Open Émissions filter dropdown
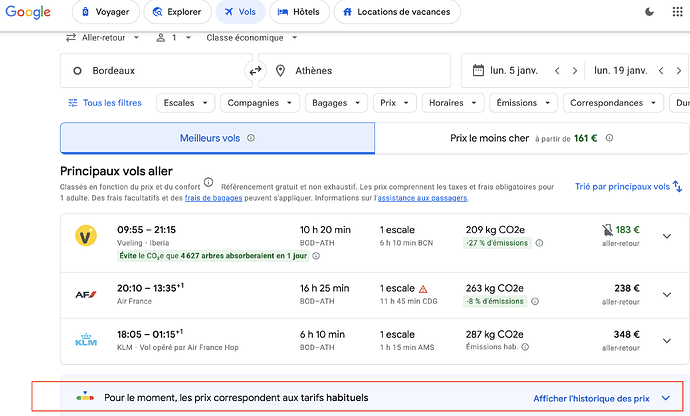This screenshot has height=416, width=690. (523, 103)
